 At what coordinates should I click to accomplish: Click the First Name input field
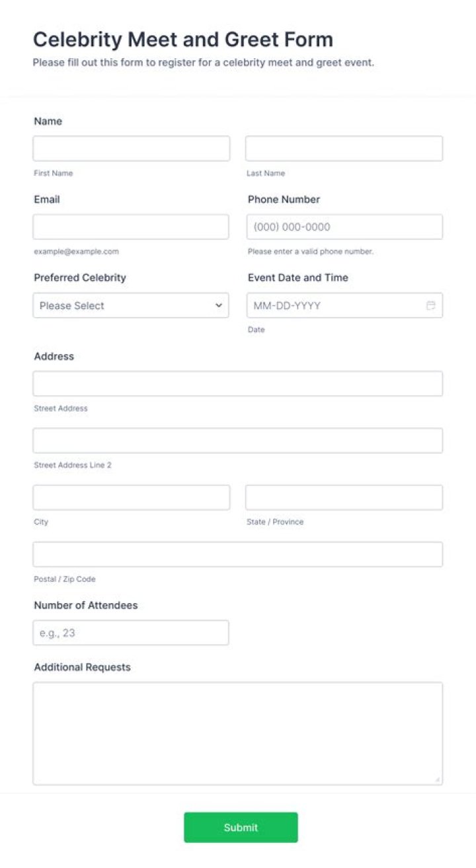point(131,149)
